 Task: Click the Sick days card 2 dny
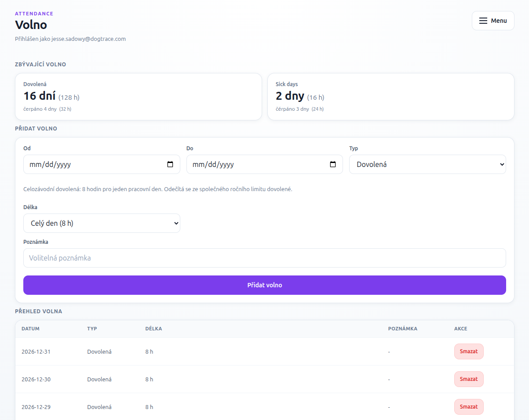click(x=391, y=97)
